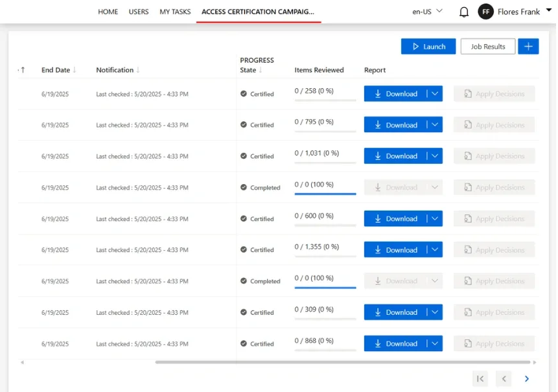This screenshot has height=392, width=558.
Task: Click the scroll right arrow of the horizontal scrollbar
Action: (x=536, y=363)
